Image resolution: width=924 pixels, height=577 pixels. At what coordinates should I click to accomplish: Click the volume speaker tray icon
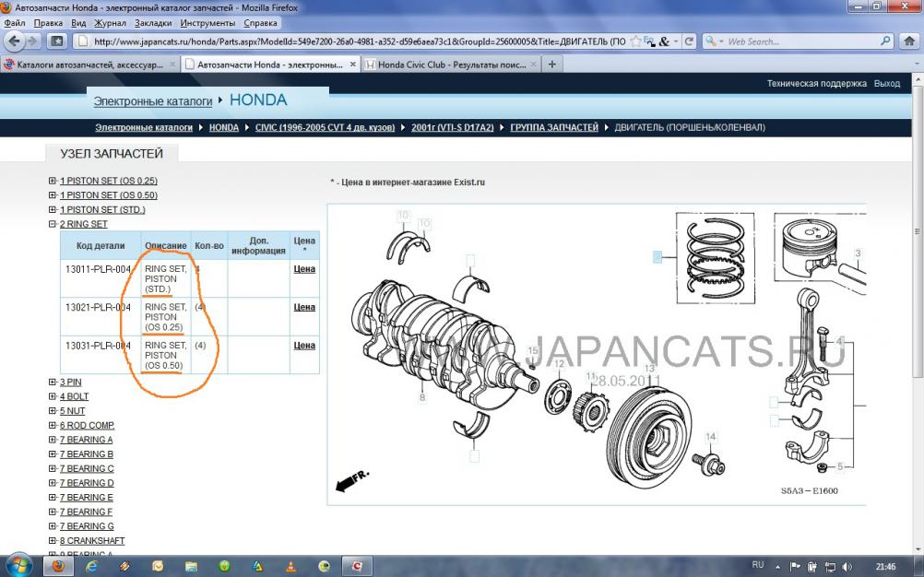click(x=847, y=567)
